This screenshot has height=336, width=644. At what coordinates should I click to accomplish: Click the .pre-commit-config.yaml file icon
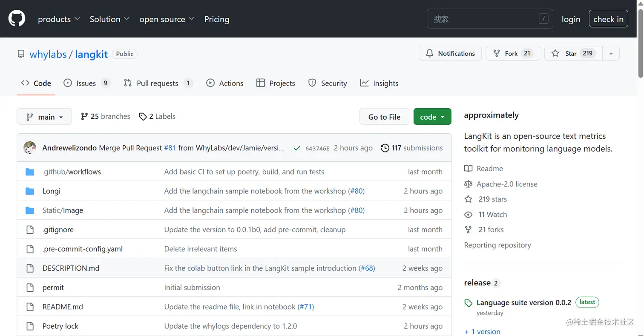30,249
